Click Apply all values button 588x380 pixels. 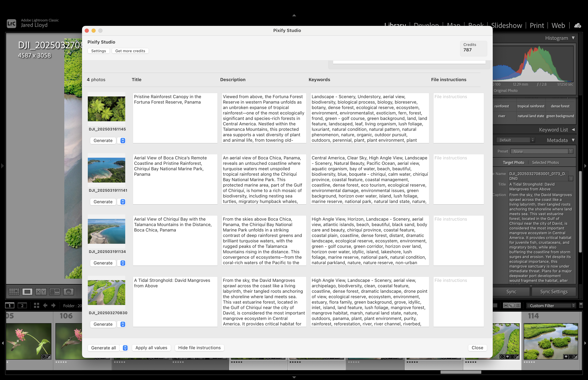(x=151, y=348)
